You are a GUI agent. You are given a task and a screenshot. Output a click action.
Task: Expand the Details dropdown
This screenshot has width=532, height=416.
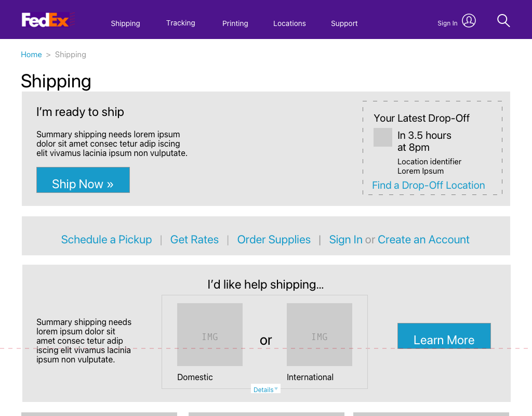265,389
